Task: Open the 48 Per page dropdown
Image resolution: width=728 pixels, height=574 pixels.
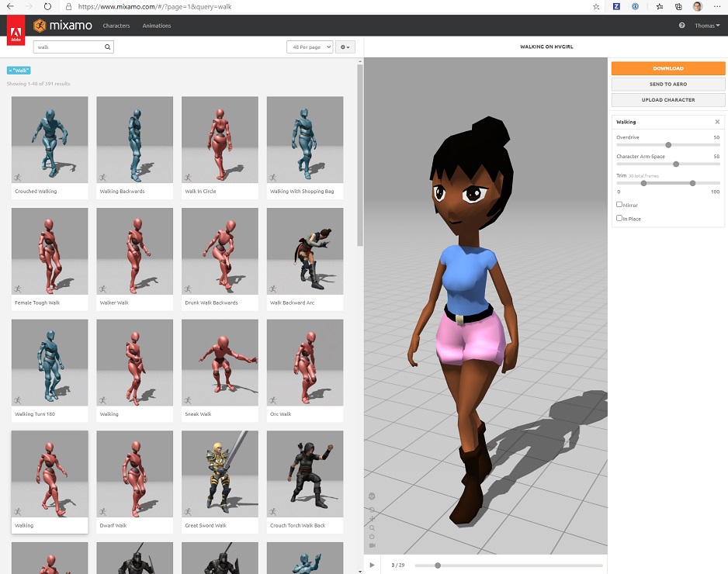Action: pyautogui.click(x=309, y=47)
